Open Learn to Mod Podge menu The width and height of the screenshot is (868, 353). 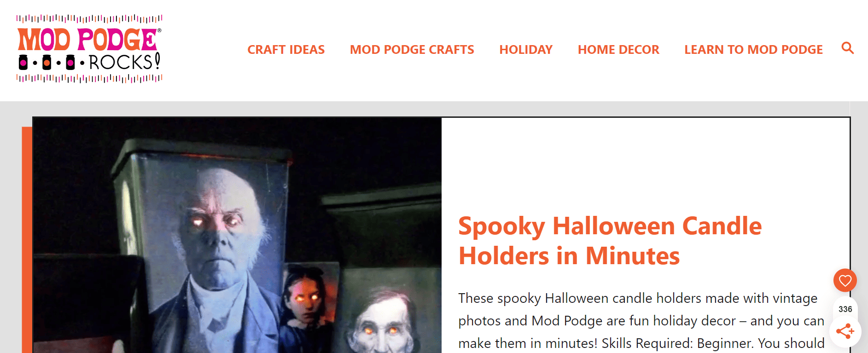pos(753,50)
